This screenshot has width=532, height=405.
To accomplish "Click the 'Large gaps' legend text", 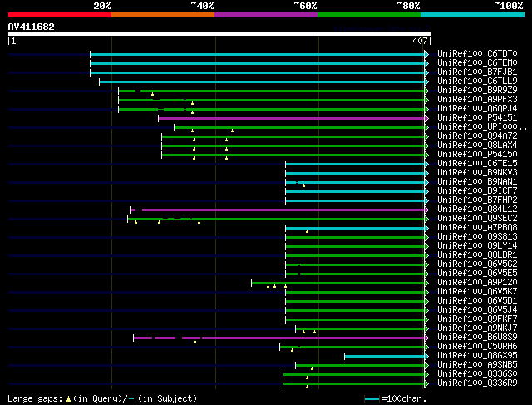I will coord(35,398).
